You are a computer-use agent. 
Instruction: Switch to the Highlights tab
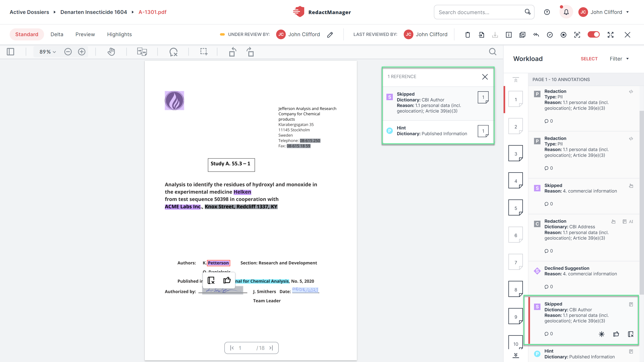(x=119, y=34)
